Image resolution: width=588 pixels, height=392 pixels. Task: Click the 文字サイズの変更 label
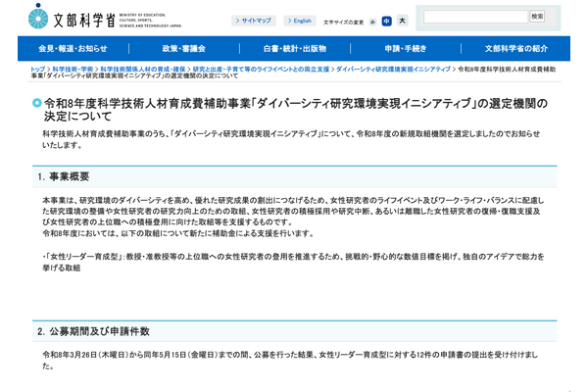(x=344, y=23)
